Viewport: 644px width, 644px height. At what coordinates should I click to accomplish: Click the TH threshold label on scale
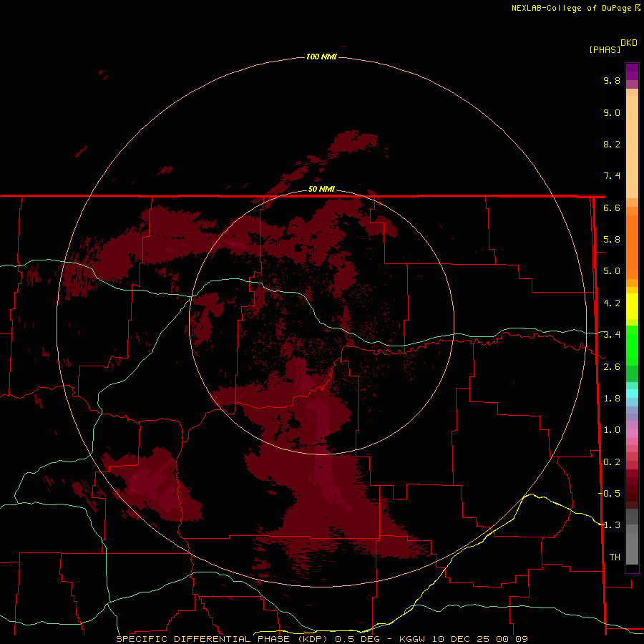pos(615,557)
